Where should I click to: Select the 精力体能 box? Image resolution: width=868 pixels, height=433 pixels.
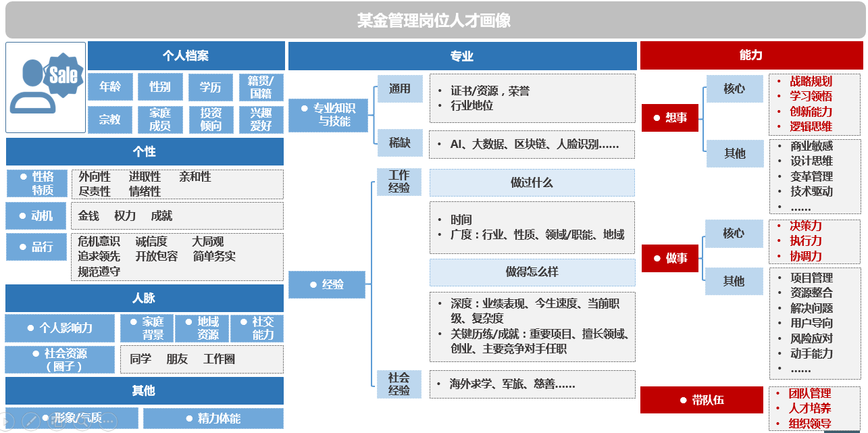[x=213, y=418]
